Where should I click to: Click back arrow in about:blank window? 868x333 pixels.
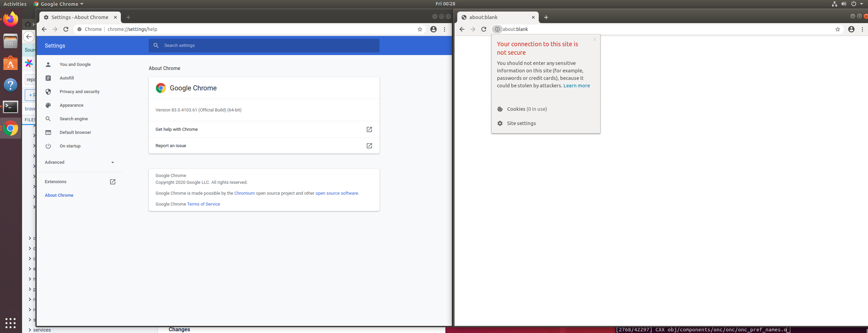462,29
